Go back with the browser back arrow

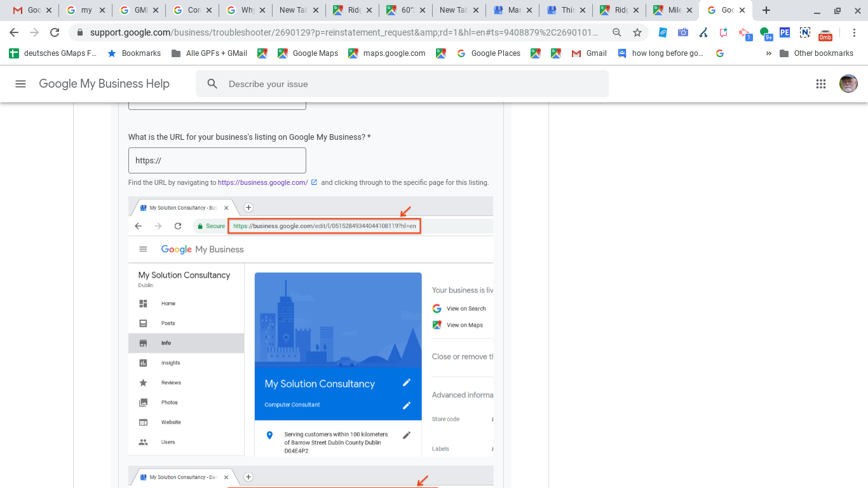coord(14,32)
